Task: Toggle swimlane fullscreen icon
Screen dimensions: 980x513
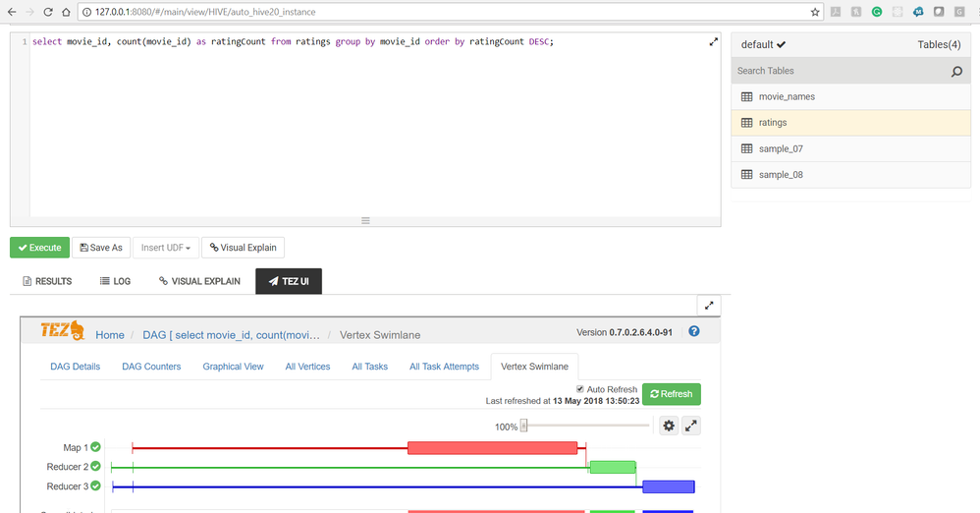Action: coord(690,427)
